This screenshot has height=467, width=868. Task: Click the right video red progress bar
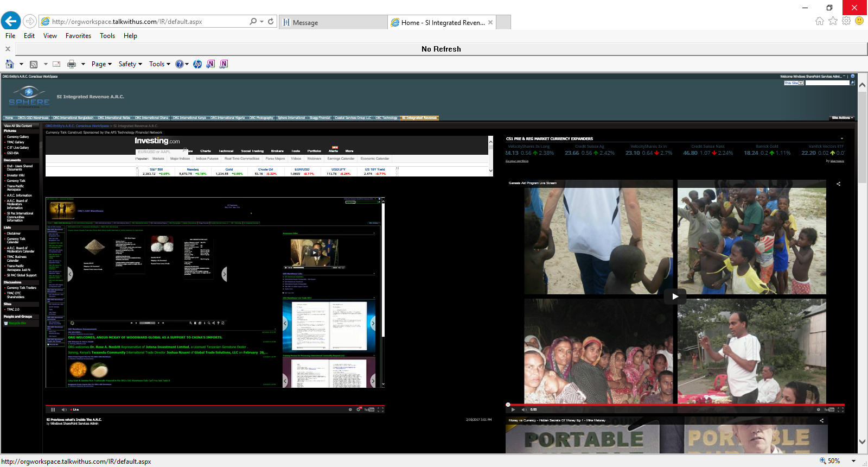pos(675,405)
